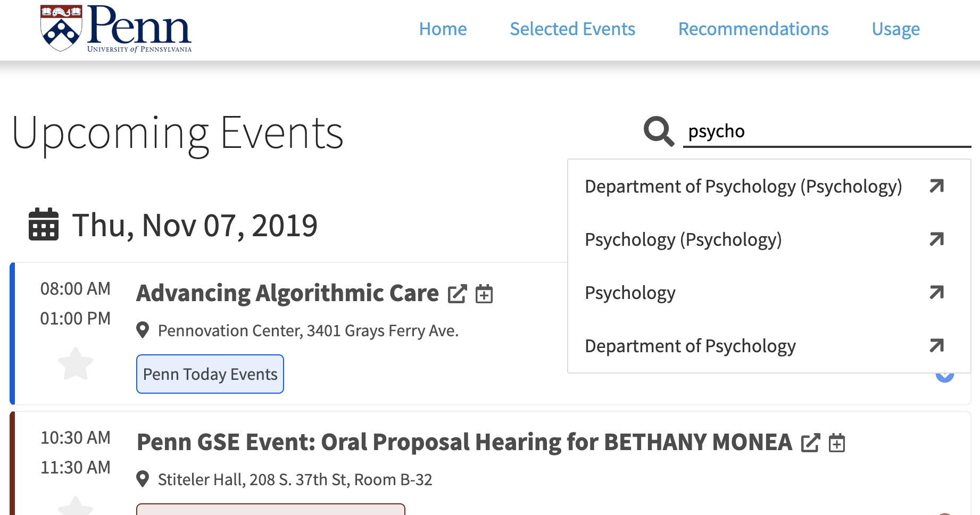Go to Selected Events page
The height and width of the screenshot is (515, 980).
[x=572, y=29]
